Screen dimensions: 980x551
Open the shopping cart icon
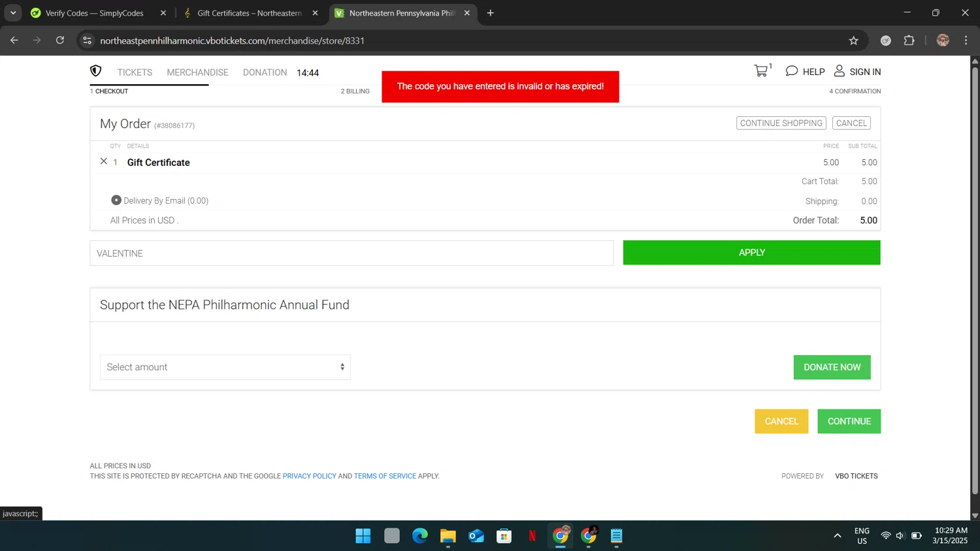(x=762, y=71)
